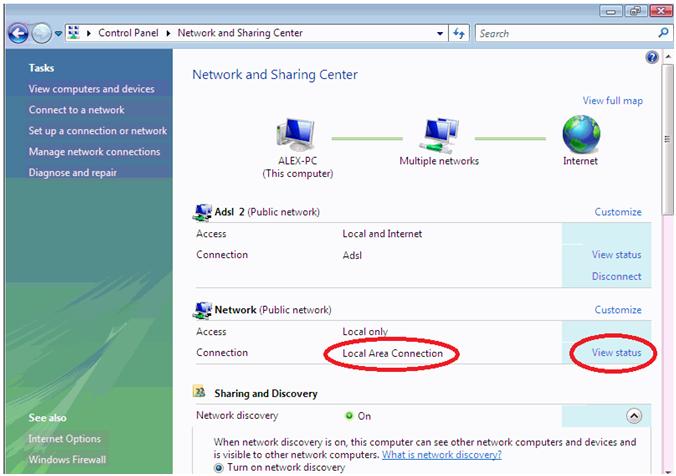Click the View full map link
This screenshot has height=476, width=676.
click(612, 101)
